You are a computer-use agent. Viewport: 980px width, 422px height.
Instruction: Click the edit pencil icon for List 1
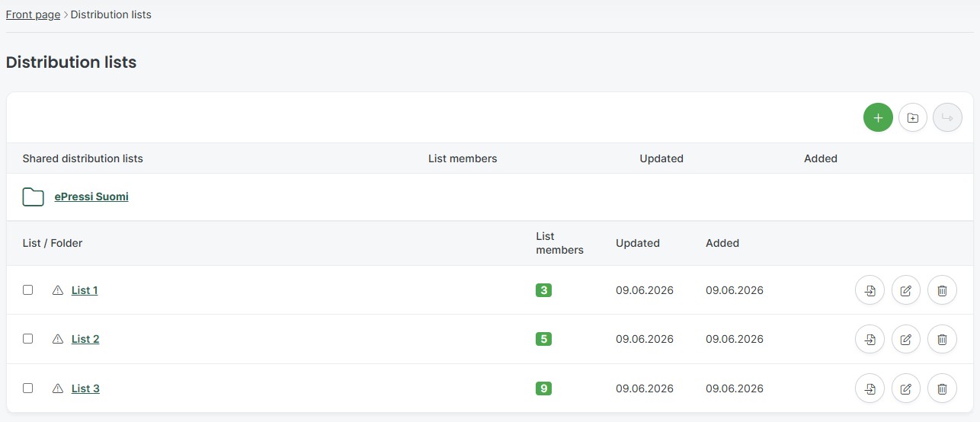point(906,290)
